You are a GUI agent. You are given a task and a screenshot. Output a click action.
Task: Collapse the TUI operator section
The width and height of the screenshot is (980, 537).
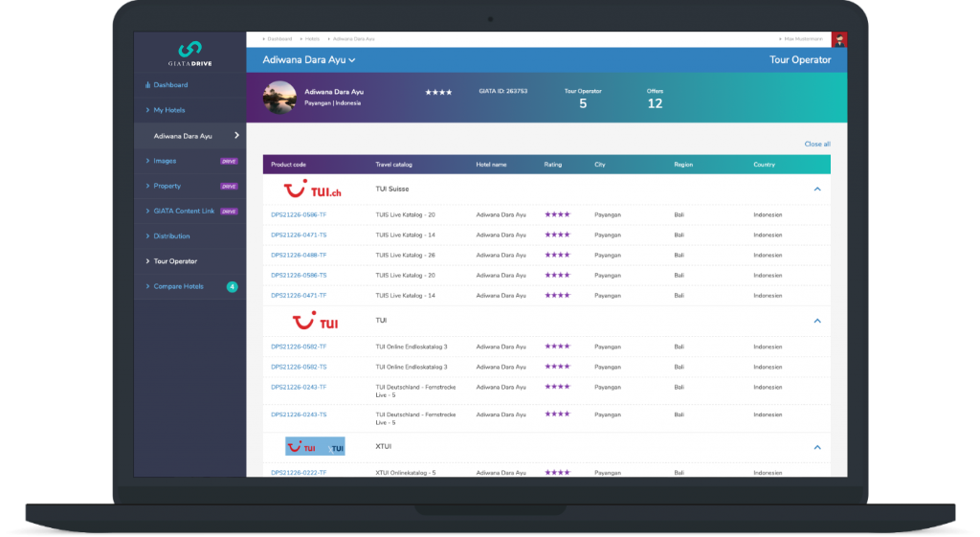[x=817, y=321]
